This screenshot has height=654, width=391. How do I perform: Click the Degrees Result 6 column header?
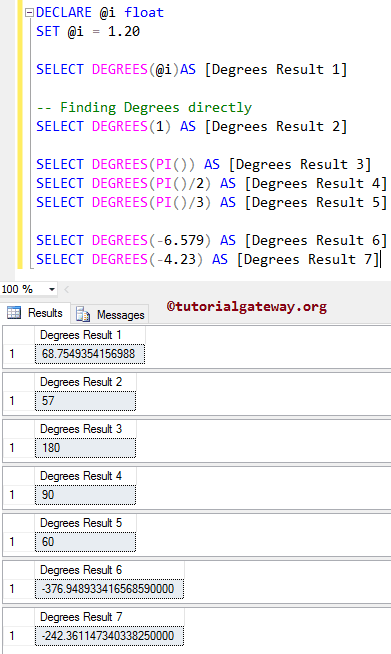pos(109,570)
